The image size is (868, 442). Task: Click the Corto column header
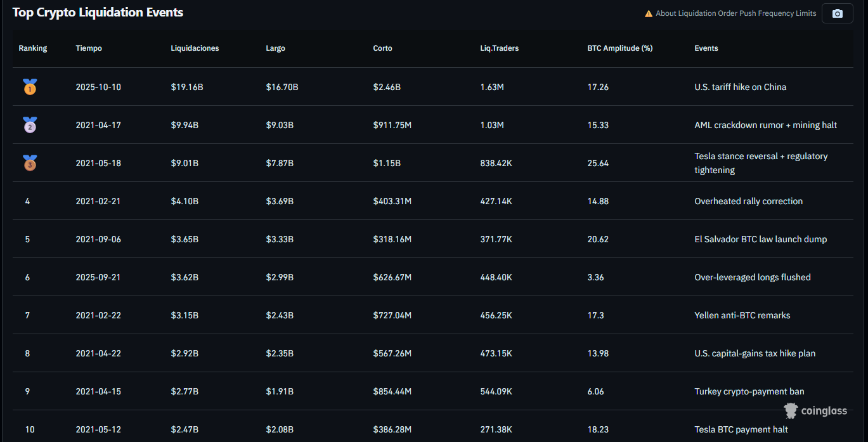382,48
